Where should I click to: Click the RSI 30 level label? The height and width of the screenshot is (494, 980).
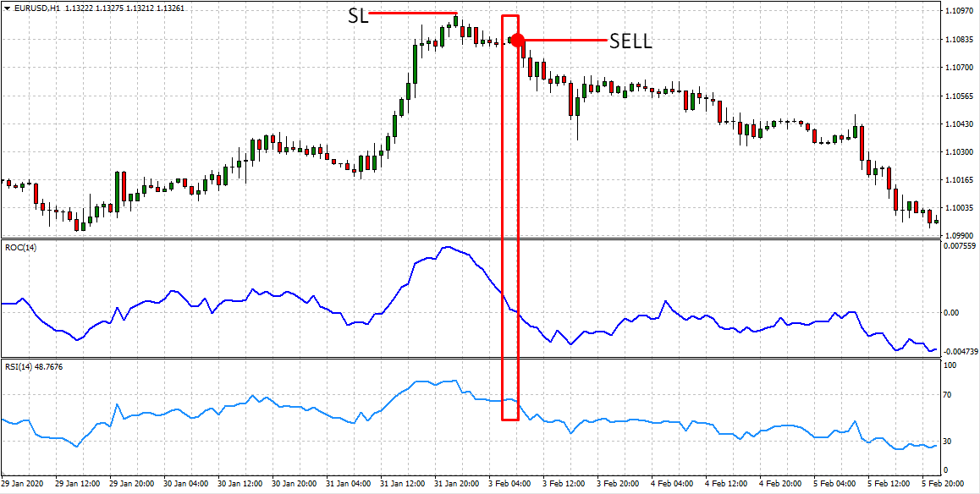[x=950, y=441]
